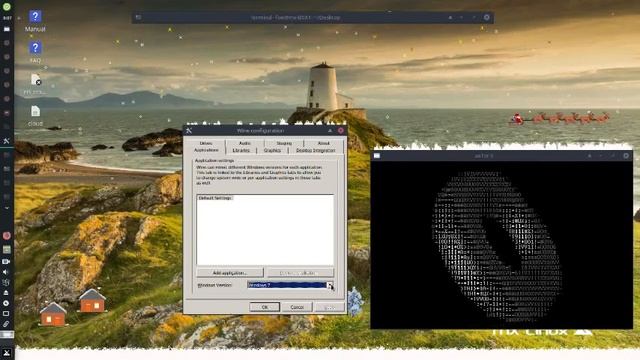Click the volume speaker icon in the panel
This screenshot has width=640, height=360.
click(6, 272)
